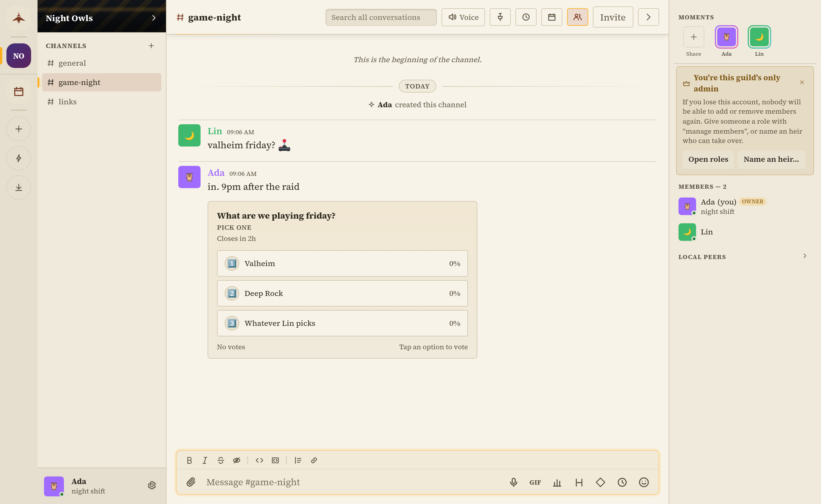821x504 pixels.
Task: Vote for Whatever Lin picks
Action: point(342,323)
